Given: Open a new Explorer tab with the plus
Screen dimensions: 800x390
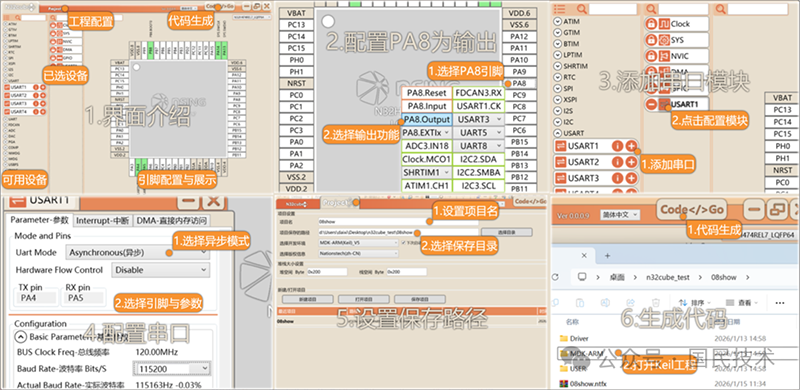Looking at the screenshot, I should pos(607,255).
